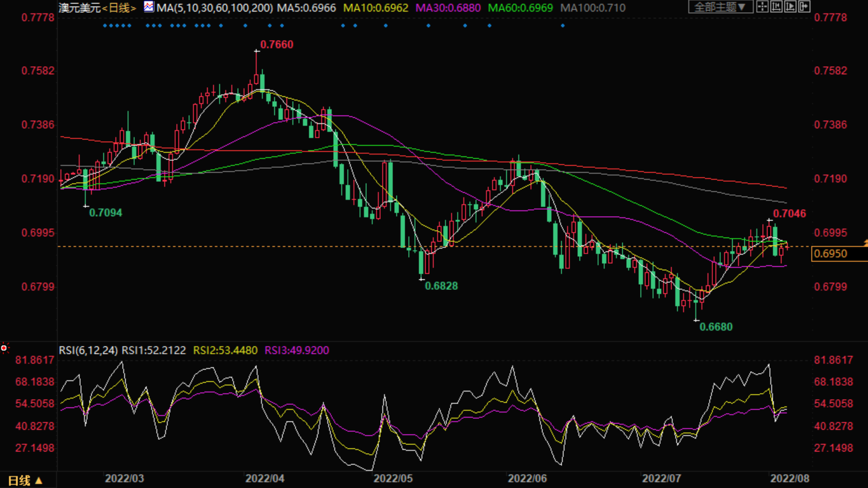Click the 2022/06 date axis label
This screenshot has width=868, height=488.
527,479
